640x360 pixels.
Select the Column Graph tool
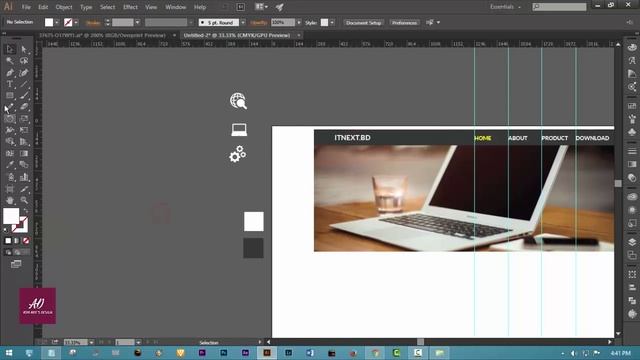pos(24,177)
